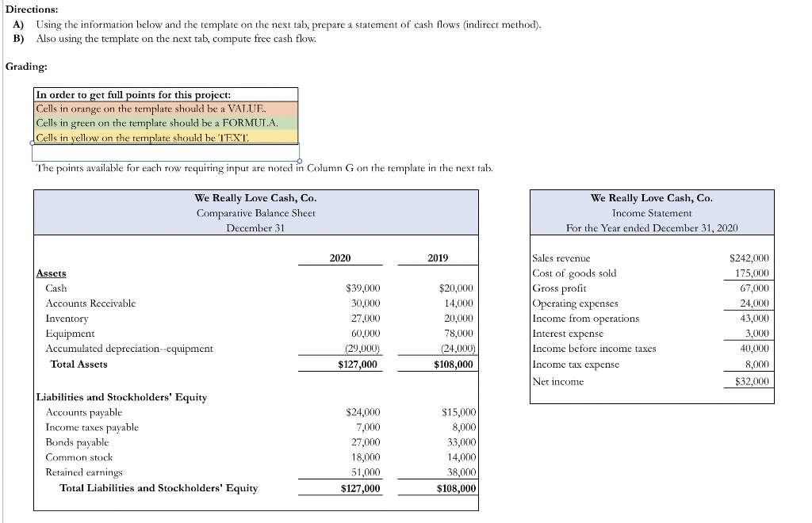Viewport: 812px width, 523px height.
Task: Select the Net income value of $32,000
Action: [x=753, y=381]
